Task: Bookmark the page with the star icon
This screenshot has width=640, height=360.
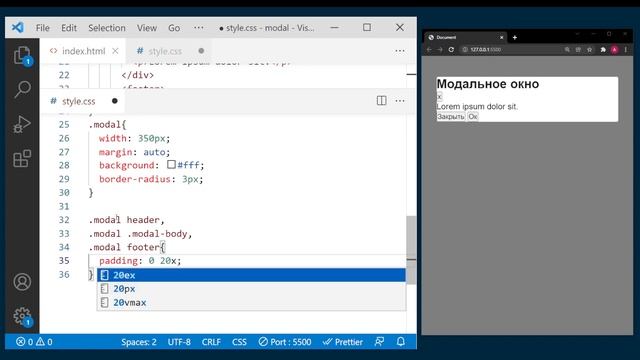Action: tap(589, 49)
